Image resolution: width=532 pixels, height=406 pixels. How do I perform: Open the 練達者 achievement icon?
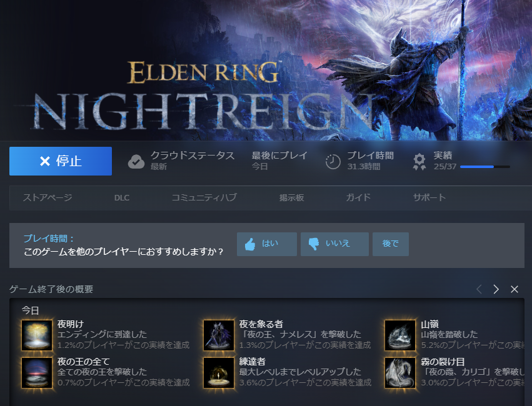pyautogui.click(x=219, y=372)
